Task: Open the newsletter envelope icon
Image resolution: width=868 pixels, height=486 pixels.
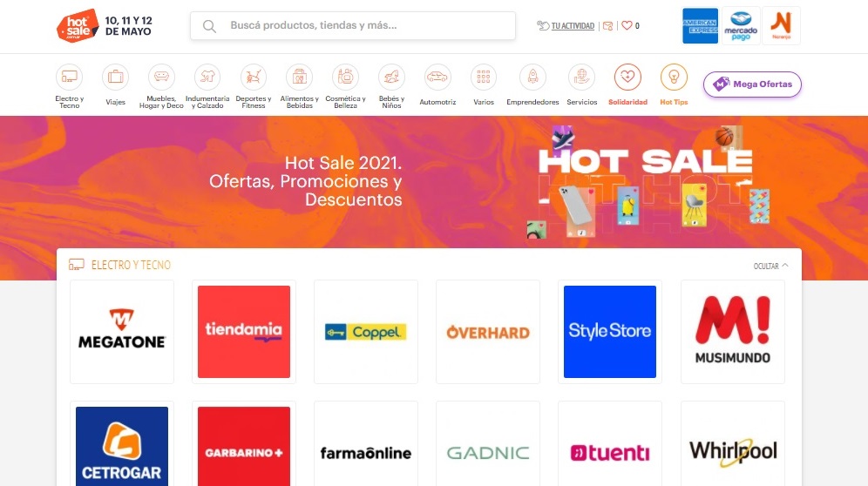Action: click(607, 25)
